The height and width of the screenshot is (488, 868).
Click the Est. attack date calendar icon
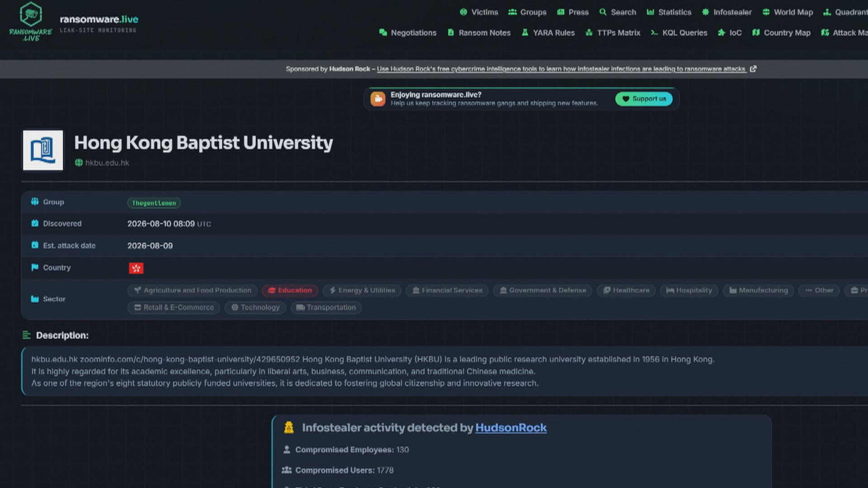35,245
